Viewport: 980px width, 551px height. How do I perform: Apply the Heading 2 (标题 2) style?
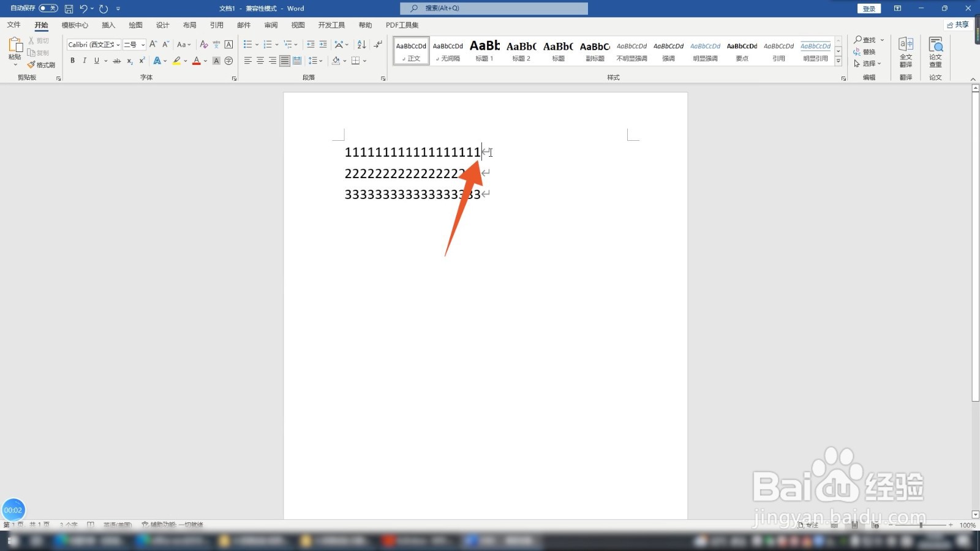pos(521,50)
